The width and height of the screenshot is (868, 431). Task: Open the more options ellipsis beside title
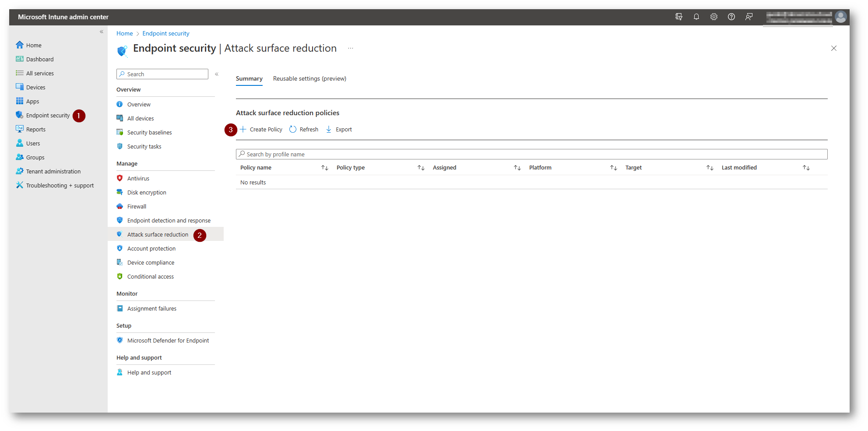pos(351,48)
